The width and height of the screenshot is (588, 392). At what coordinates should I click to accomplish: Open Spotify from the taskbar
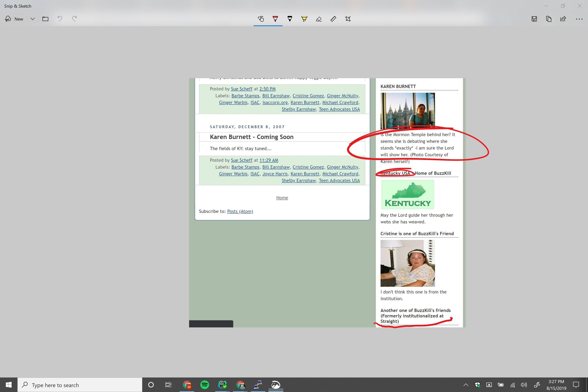click(x=205, y=385)
